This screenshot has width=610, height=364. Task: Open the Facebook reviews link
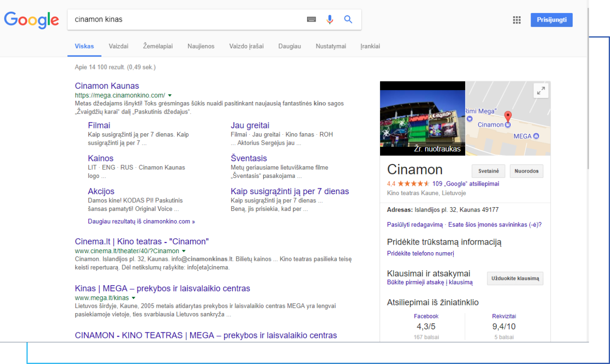pos(426,316)
